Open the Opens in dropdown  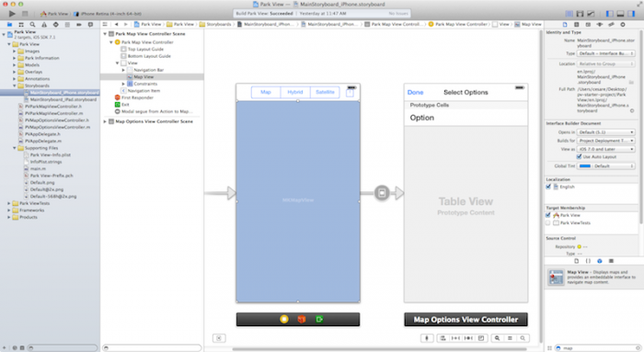click(x=605, y=132)
